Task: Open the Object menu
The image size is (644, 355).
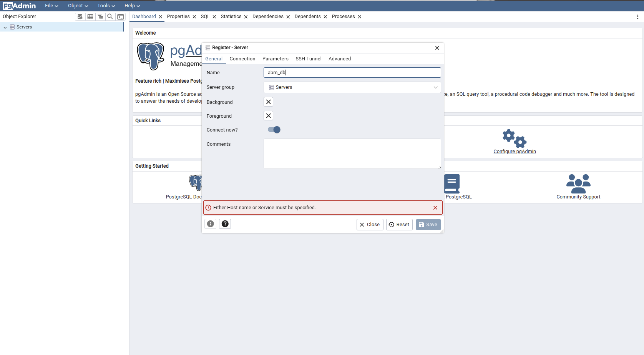Action: click(x=78, y=6)
